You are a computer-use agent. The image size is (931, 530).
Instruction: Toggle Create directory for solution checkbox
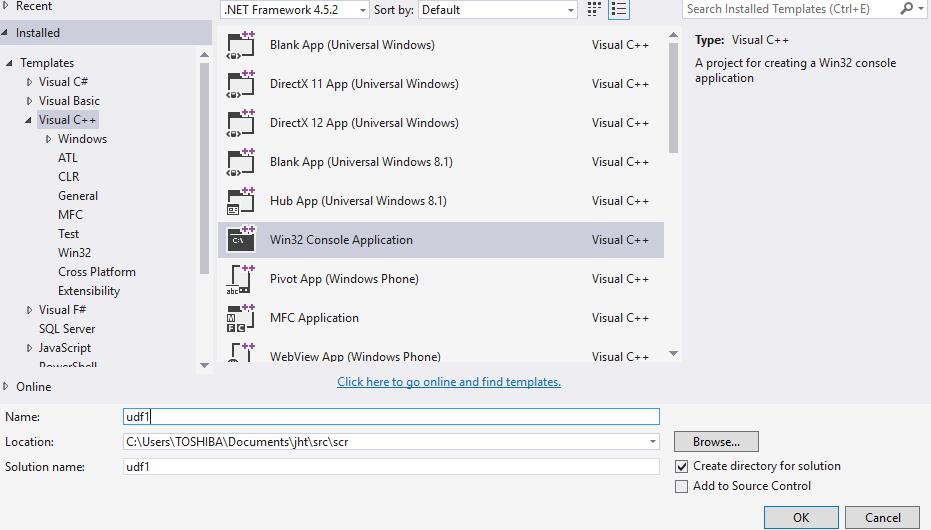[x=682, y=466]
